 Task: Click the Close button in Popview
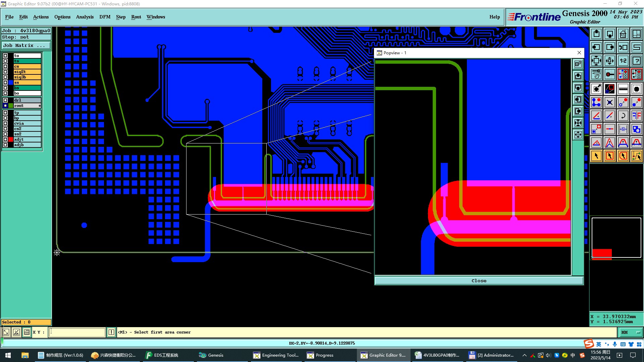[479, 281]
